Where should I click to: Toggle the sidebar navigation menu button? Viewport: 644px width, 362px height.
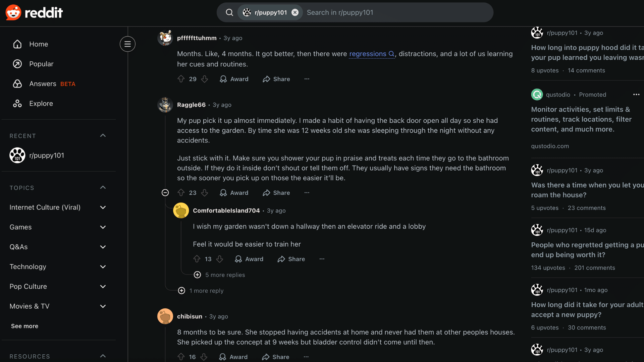pos(127,44)
